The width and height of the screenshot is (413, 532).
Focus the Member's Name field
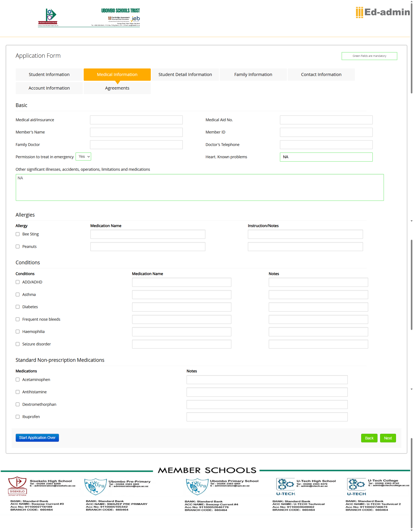[x=136, y=132]
